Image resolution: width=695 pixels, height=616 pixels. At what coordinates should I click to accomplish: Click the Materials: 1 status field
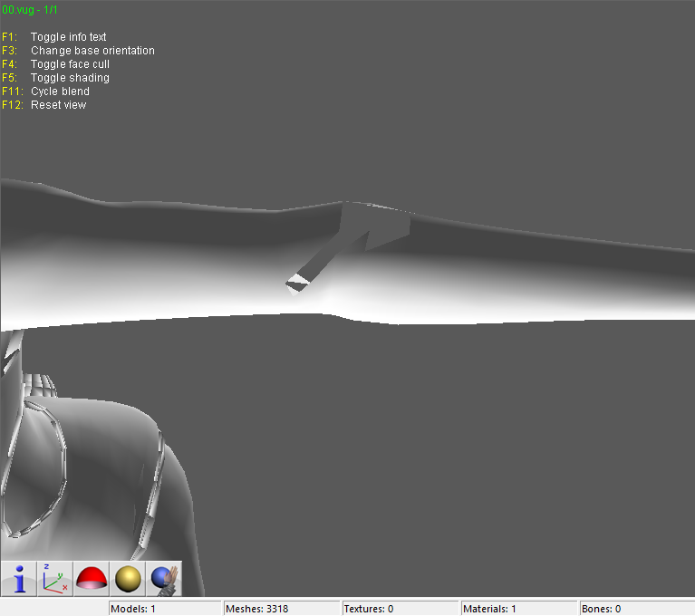coord(517,609)
